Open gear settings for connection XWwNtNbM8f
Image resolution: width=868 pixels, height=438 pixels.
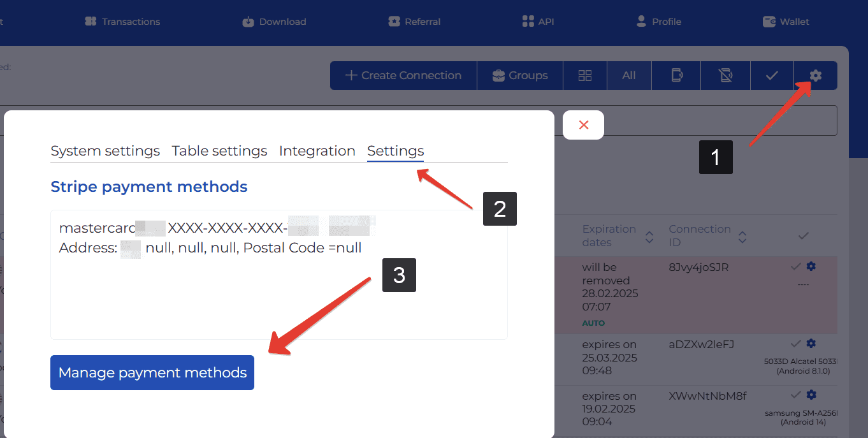811,395
